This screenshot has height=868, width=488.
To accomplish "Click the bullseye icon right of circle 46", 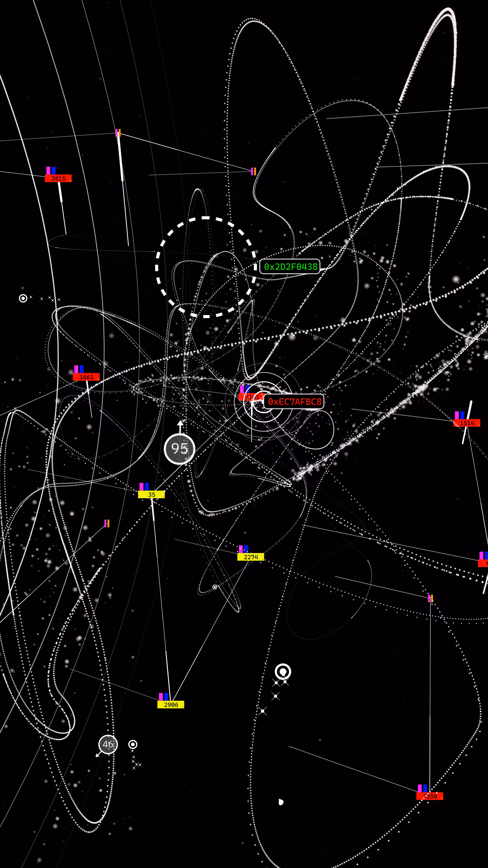I will (133, 744).
